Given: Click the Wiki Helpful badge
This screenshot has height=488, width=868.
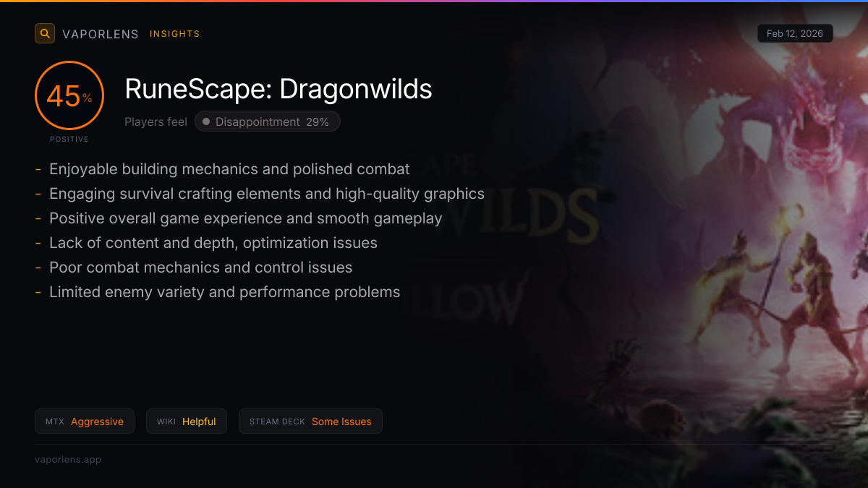Looking at the screenshot, I should pyautogui.click(x=187, y=421).
